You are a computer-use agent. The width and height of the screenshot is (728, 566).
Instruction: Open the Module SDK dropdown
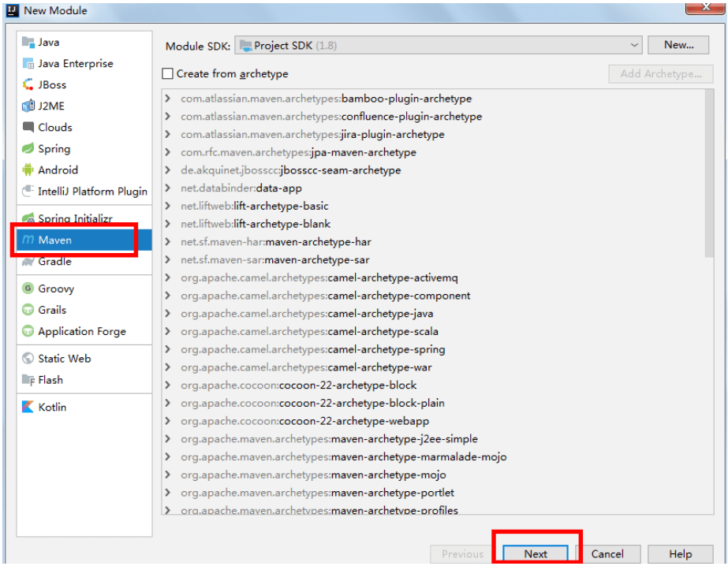(x=439, y=46)
